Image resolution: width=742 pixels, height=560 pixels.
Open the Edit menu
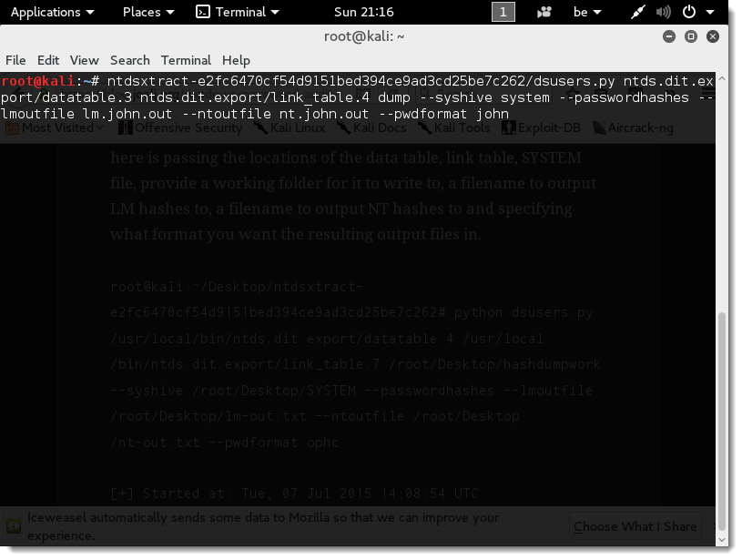(48, 60)
